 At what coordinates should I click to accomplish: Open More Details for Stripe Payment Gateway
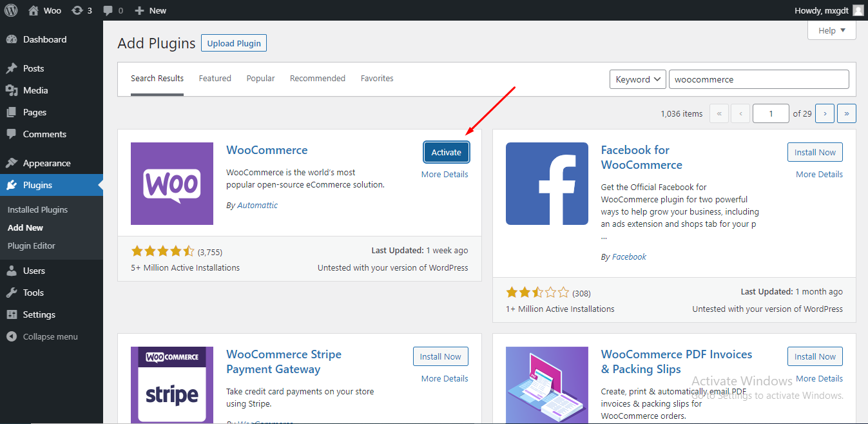(x=445, y=378)
